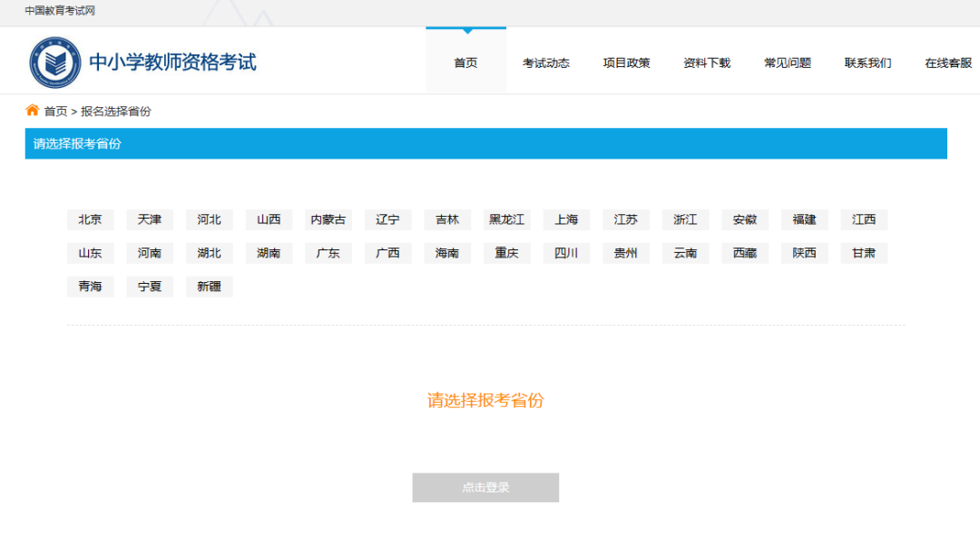Select 上海 as the exam province
980x545 pixels.
[x=566, y=219]
